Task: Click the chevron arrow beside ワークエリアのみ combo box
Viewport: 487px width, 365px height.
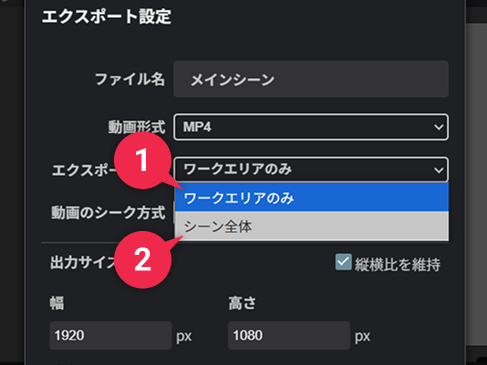Action: pyautogui.click(x=439, y=170)
